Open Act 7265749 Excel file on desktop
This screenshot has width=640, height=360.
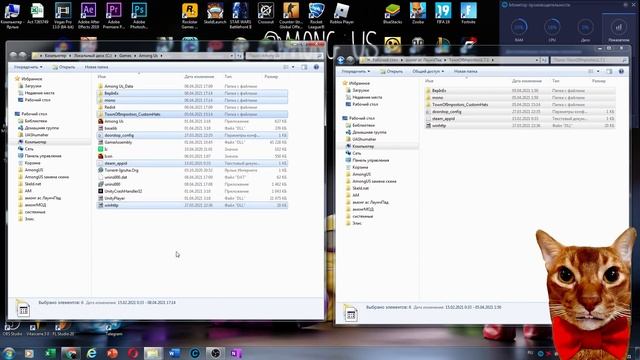coord(38,13)
